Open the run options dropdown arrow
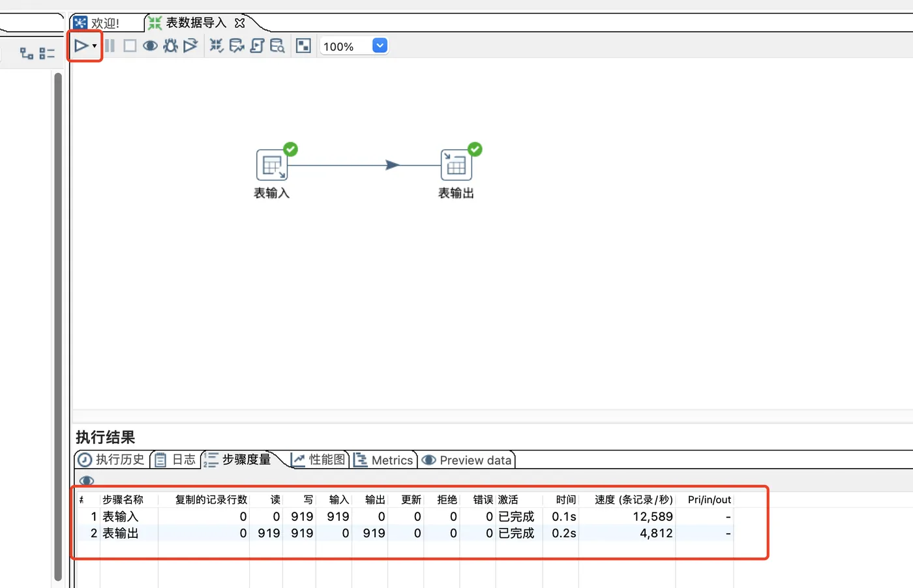 coord(95,46)
